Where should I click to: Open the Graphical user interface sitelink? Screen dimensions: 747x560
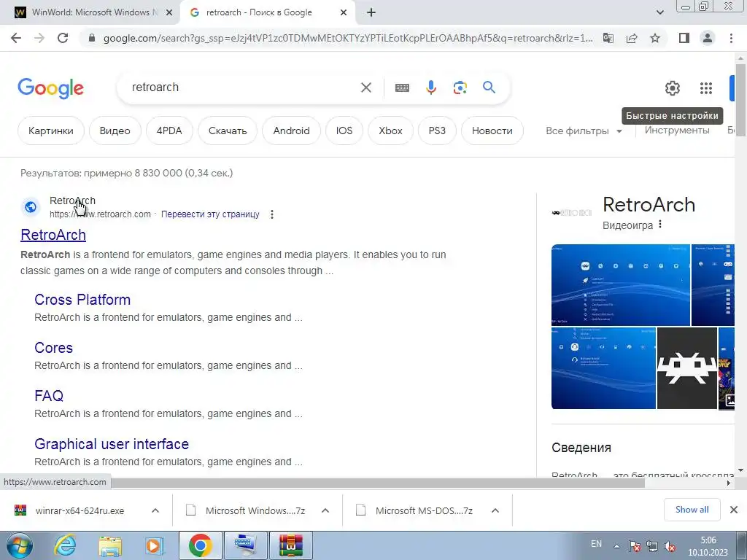pos(112,444)
